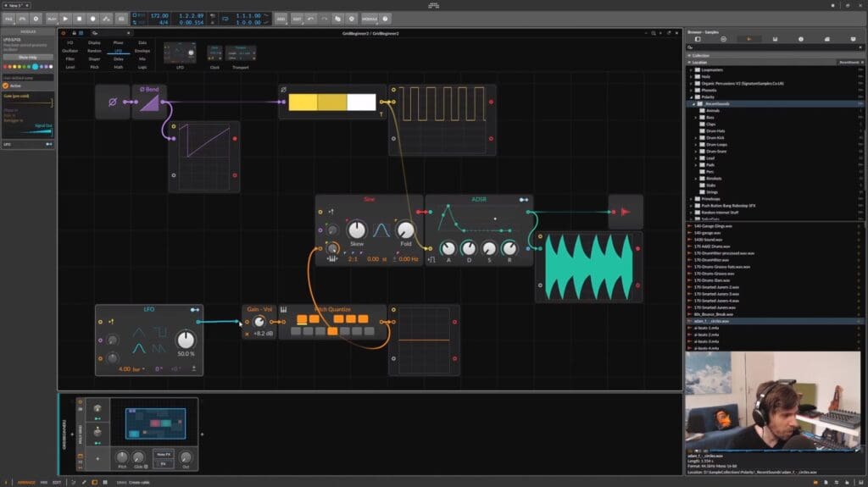
Task: Click the Undo arrow icon
Action: [x=310, y=19]
